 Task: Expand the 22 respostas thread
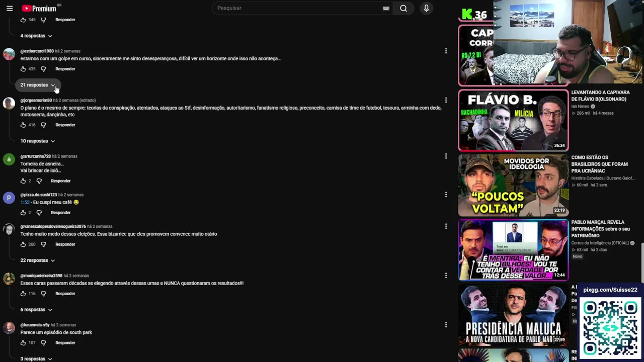38,260
